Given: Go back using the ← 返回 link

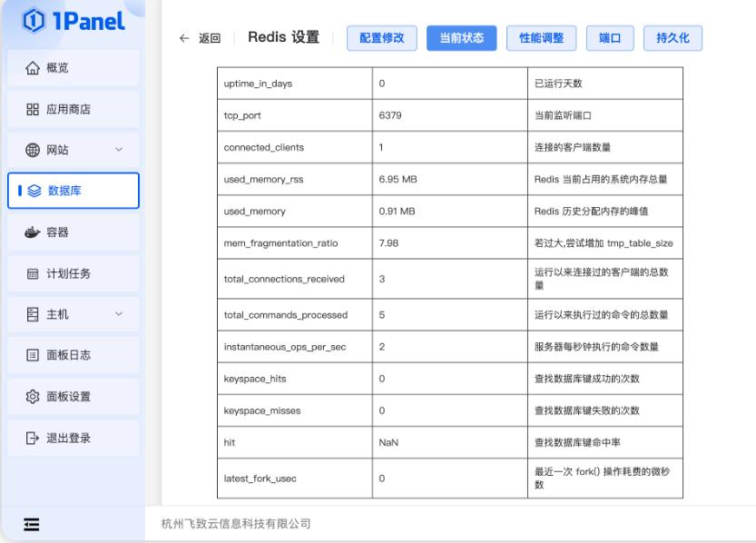Looking at the screenshot, I should [x=201, y=38].
